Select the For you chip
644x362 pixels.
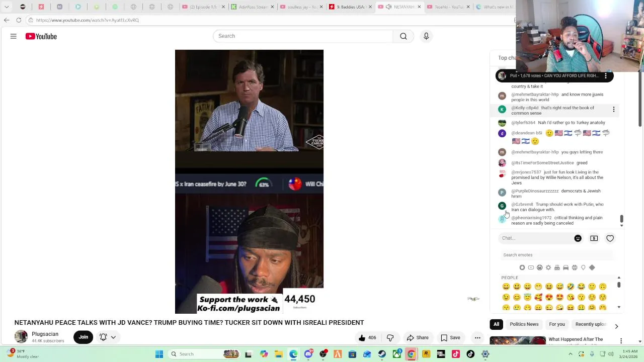pos(557,324)
